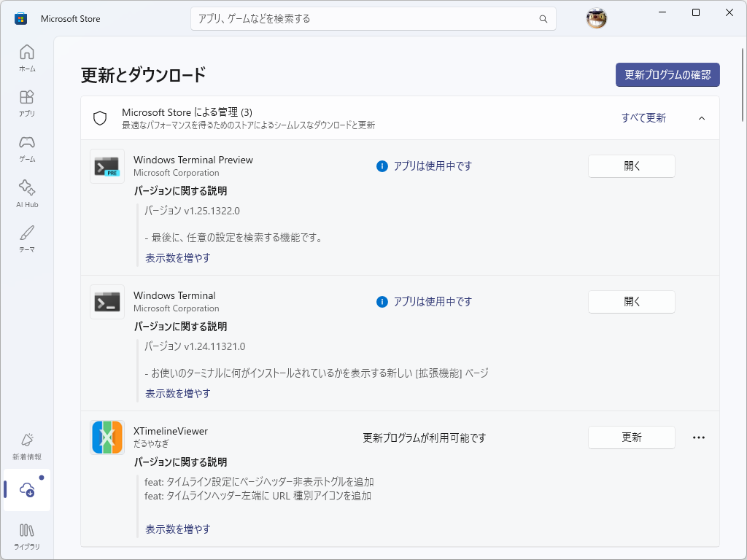Click アプリは使用中です link for Windows Terminal
Viewport: 747px width, 560px height.
(x=433, y=302)
